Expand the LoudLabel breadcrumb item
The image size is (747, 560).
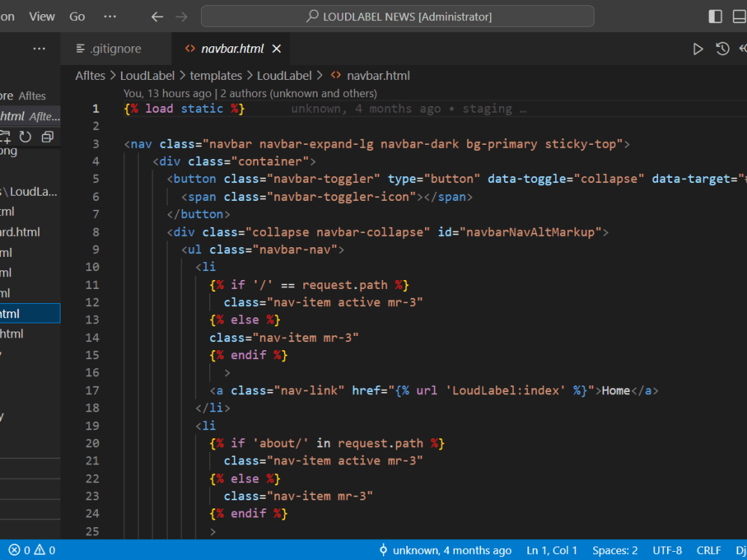pyautogui.click(x=147, y=75)
